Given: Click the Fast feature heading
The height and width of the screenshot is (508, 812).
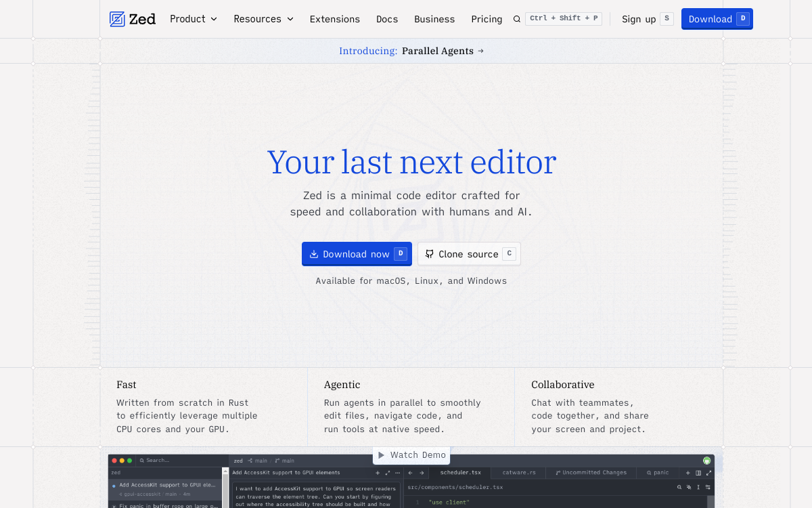Looking at the screenshot, I should tap(127, 385).
